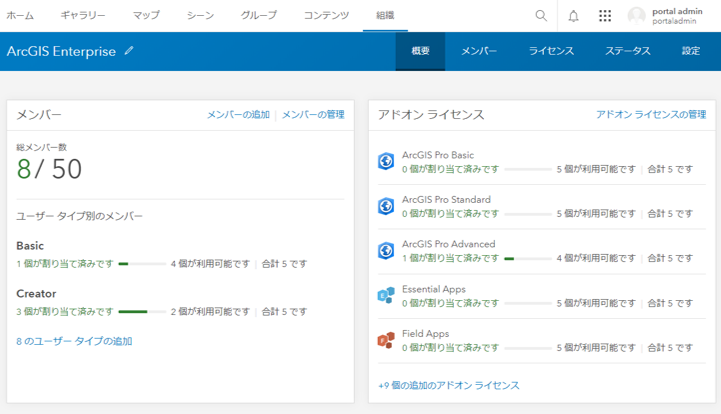Click the Basic user type progress bar
The width and height of the screenshot is (721, 414).
coord(142,264)
